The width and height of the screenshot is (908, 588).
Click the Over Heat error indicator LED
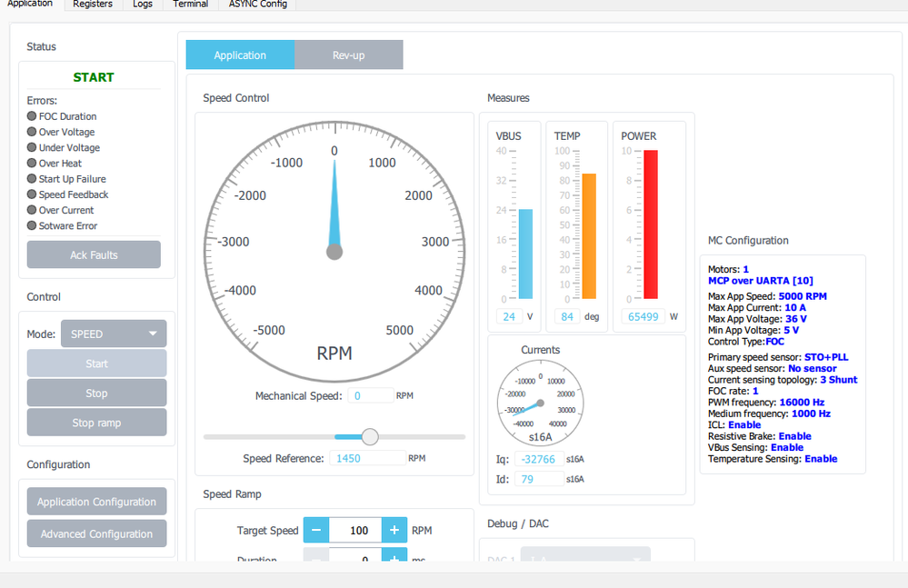click(32, 163)
